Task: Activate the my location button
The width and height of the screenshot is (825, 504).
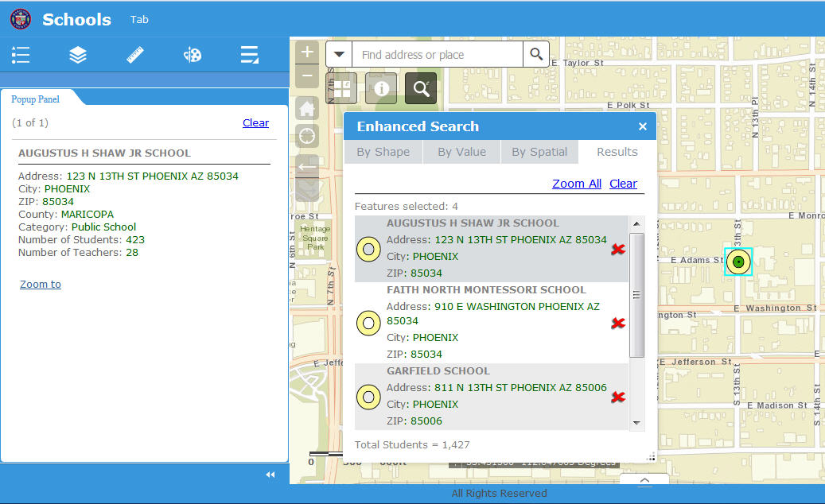Action: (307, 137)
